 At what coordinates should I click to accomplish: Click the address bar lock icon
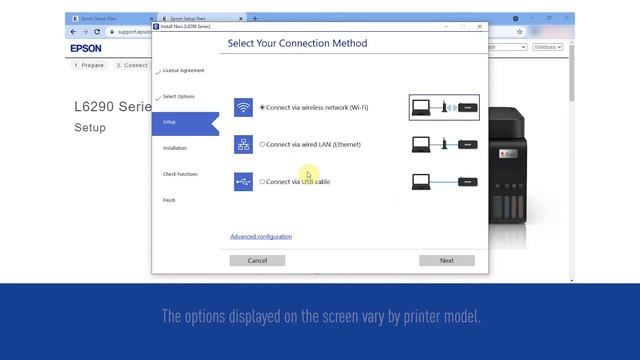tap(112, 32)
